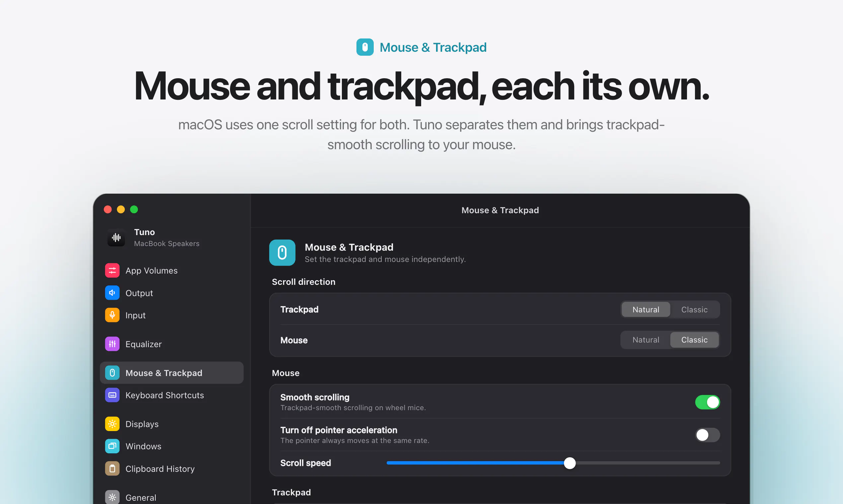Image resolution: width=843 pixels, height=504 pixels.
Task: Click the 'Scroll direction' section heading
Action: point(304,282)
